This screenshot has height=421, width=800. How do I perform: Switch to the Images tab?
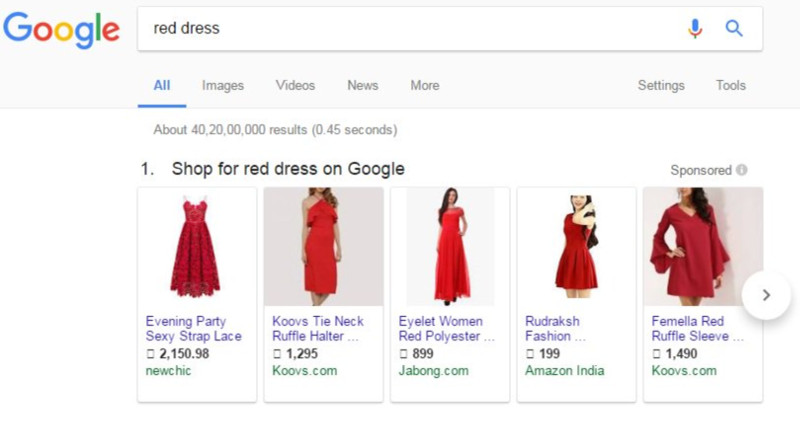click(222, 86)
